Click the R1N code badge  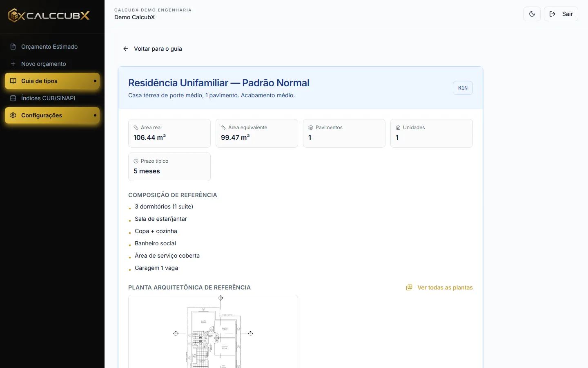[x=463, y=88]
